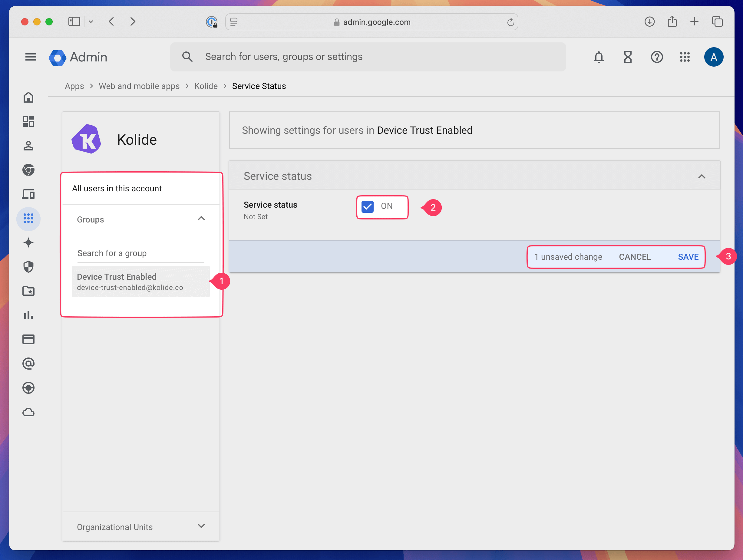Open the Dashboard icon in sidebar
Viewport: 743px width, 560px height.
[28, 121]
